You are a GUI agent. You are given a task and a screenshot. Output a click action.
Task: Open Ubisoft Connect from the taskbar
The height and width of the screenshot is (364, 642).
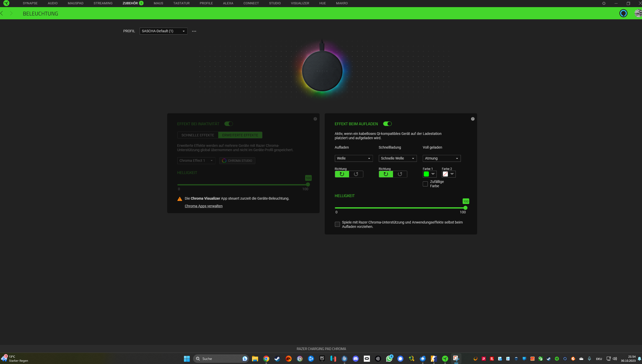(x=300, y=359)
